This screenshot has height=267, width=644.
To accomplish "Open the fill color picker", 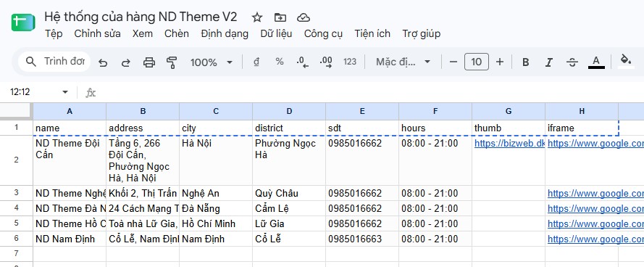I will tap(626, 61).
